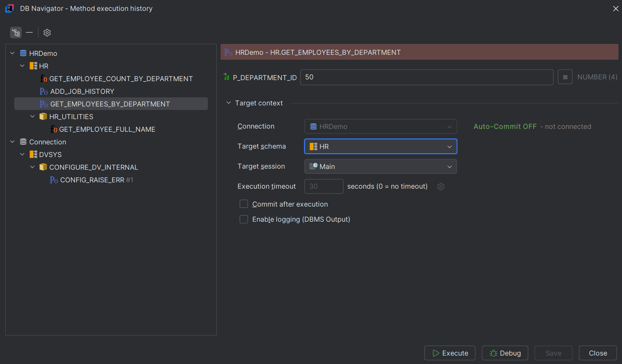Enable the Commit after execution checkbox
This screenshot has height=364, width=622.
[x=243, y=204]
